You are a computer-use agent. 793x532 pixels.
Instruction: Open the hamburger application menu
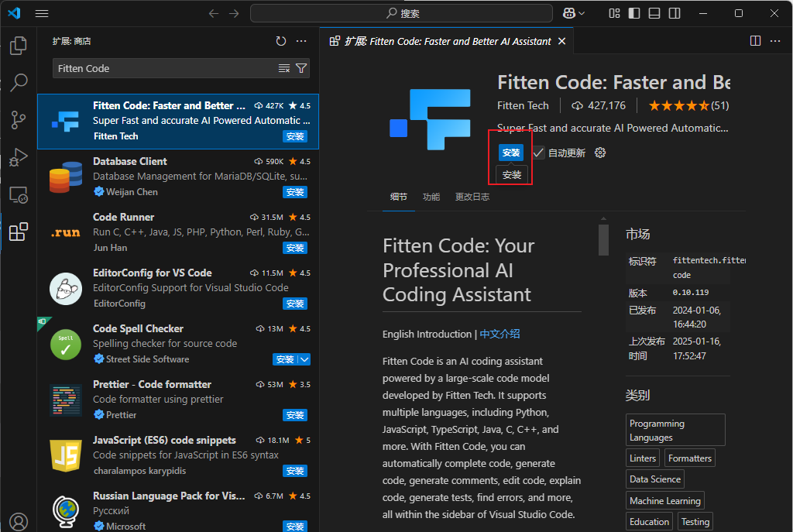(x=42, y=14)
